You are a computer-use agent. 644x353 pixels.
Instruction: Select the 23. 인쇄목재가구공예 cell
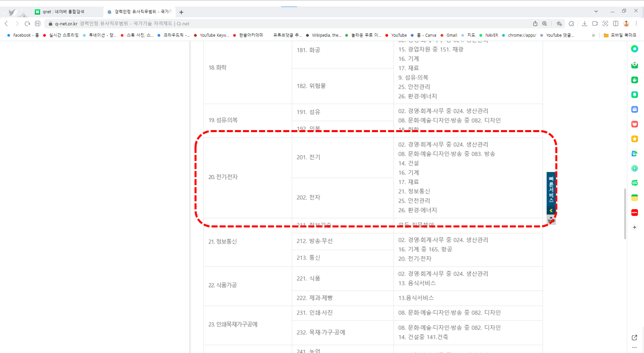pos(247,325)
